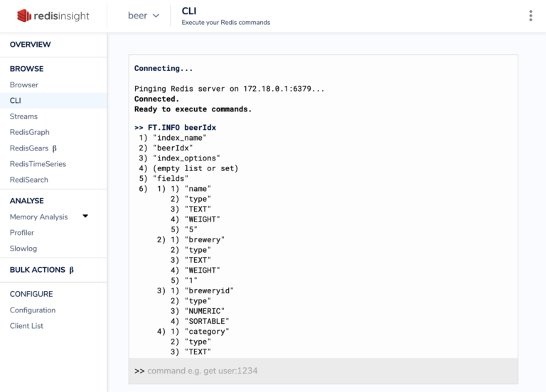
Task: Open the three-dot options menu
Action: pos(530,16)
